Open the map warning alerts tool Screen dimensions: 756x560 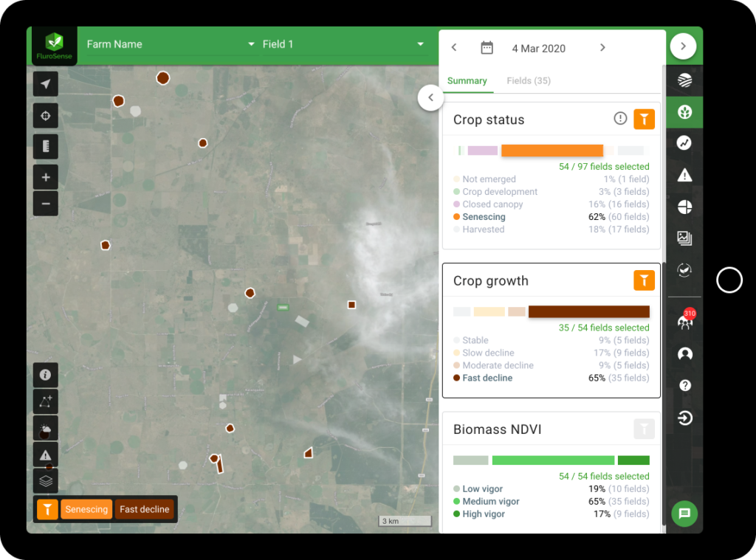click(46, 455)
